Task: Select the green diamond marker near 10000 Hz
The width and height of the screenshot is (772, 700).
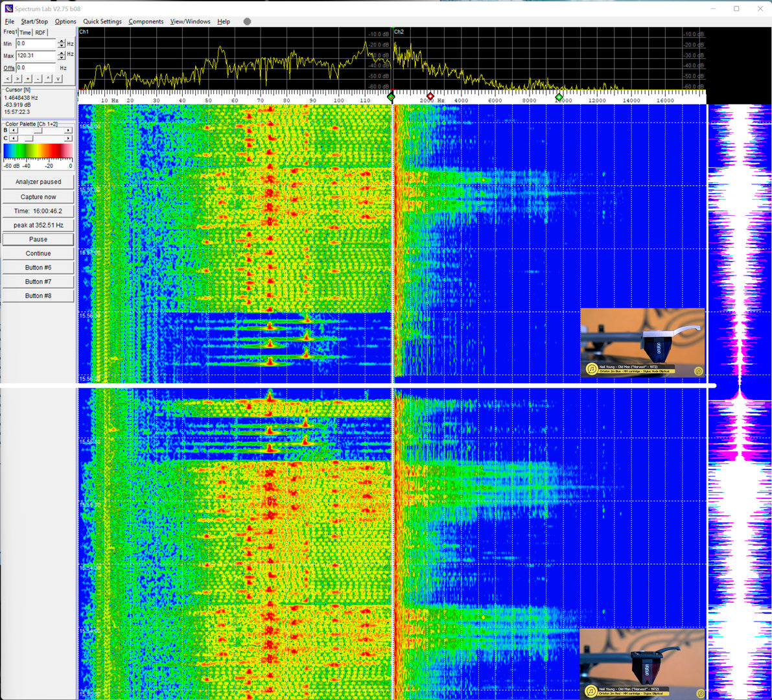Action: (559, 97)
